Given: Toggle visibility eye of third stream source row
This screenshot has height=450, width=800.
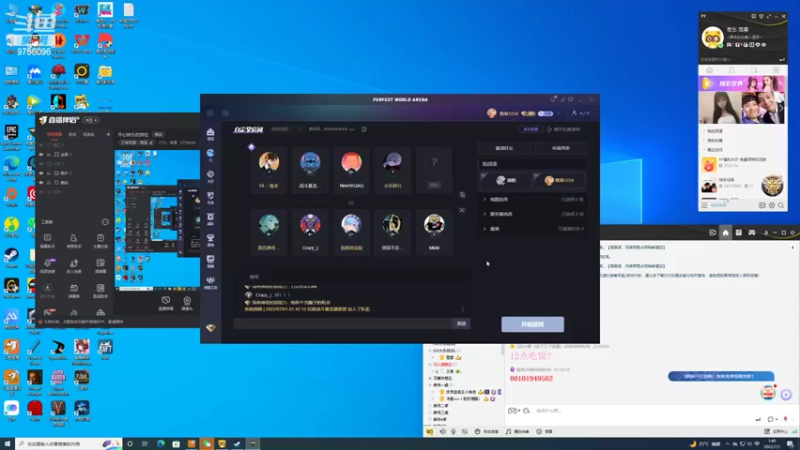Looking at the screenshot, I should (x=42, y=164).
